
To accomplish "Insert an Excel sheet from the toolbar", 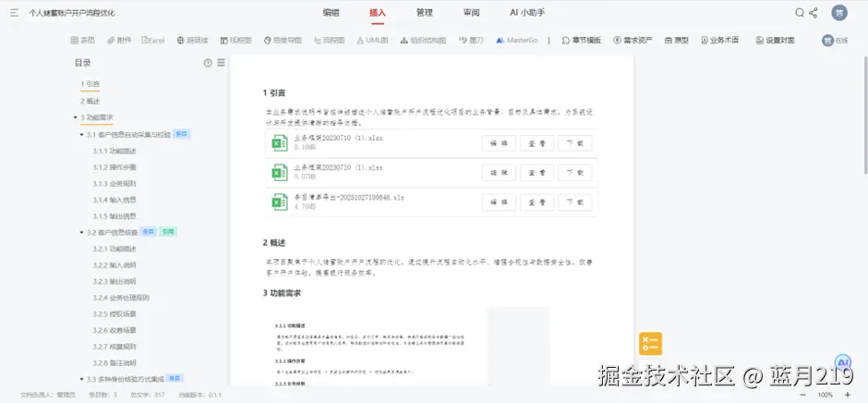I will (x=153, y=40).
